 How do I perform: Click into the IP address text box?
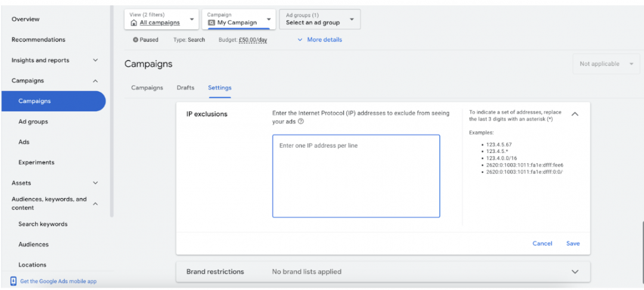(356, 176)
